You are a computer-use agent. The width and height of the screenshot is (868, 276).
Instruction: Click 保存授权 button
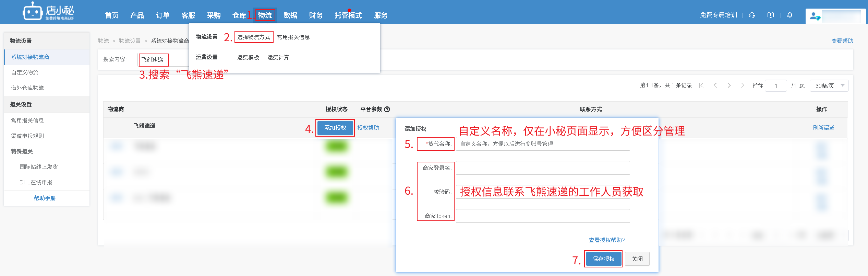pyautogui.click(x=604, y=259)
